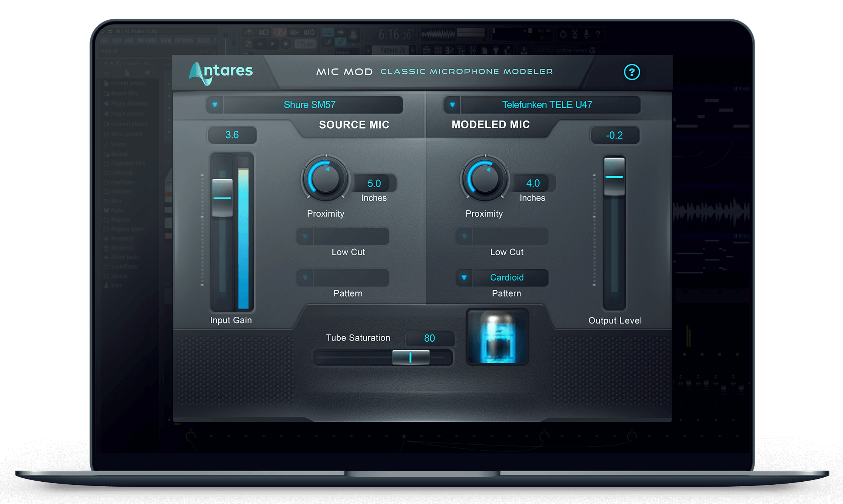Click the Telefunken TELE U47 modeled mic name

[x=547, y=105]
